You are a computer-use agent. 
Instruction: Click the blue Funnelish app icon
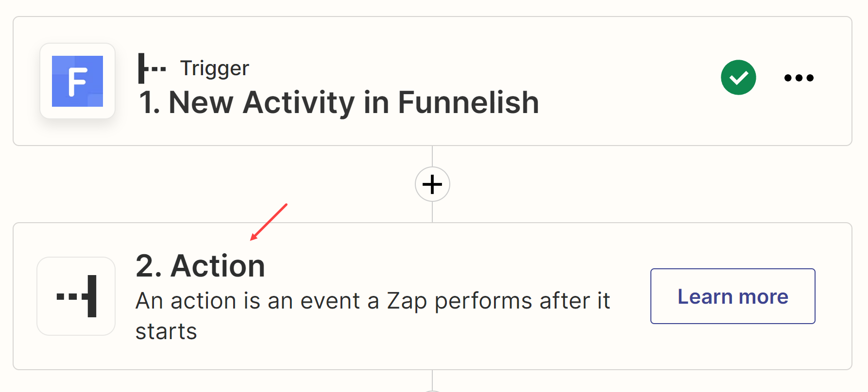pos(77,81)
